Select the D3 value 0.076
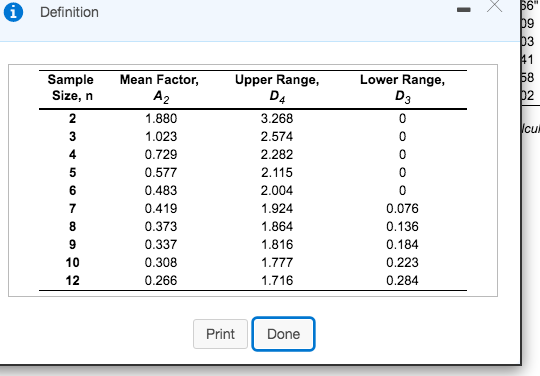 (402, 208)
